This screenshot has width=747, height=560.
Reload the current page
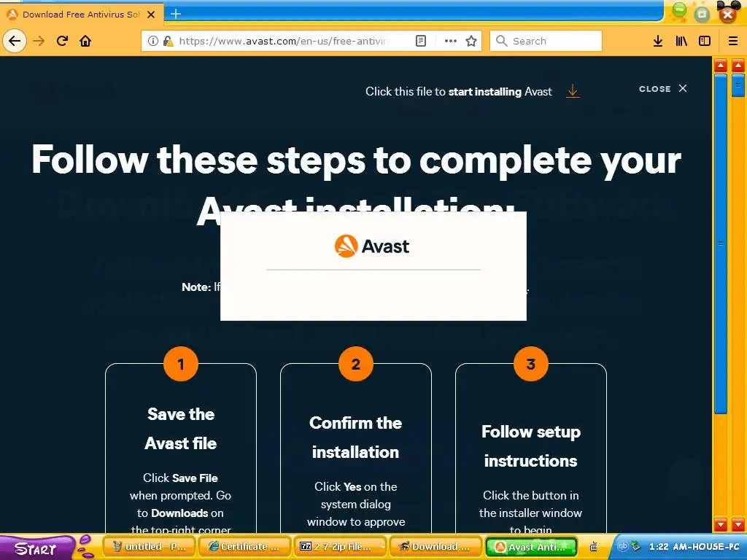click(62, 41)
